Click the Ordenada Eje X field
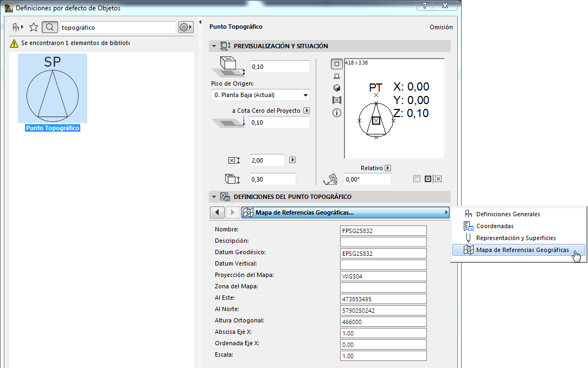588x368 pixels. [x=384, y=344]
